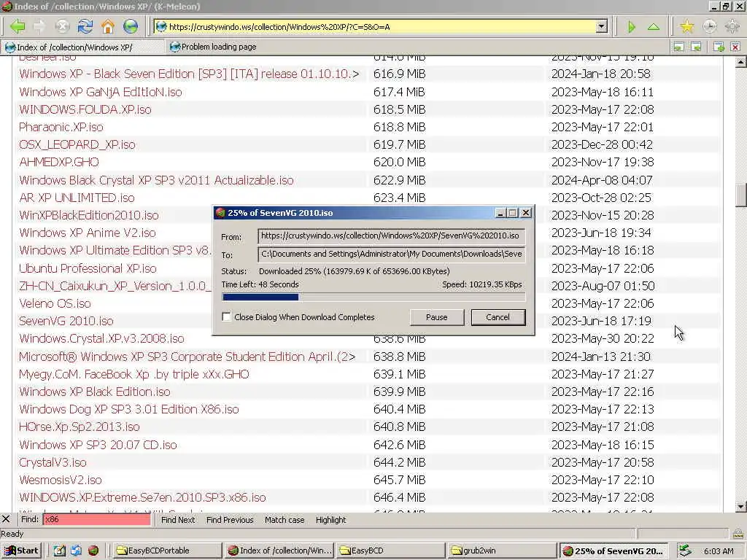Click the green Back arrow

pyautogui.click(x=18, y=26)
